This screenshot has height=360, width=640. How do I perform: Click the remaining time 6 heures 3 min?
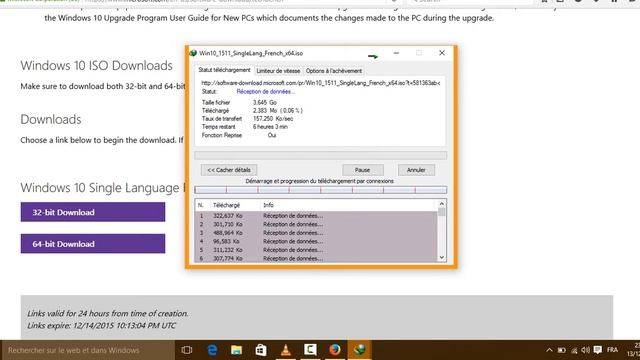(x=270, y=127)
